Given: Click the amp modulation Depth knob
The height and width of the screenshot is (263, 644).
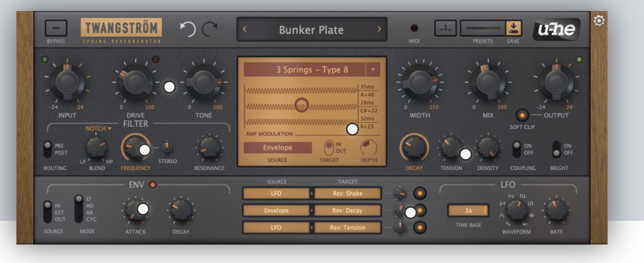Looking at the screenshot, I should click(369, 147).
